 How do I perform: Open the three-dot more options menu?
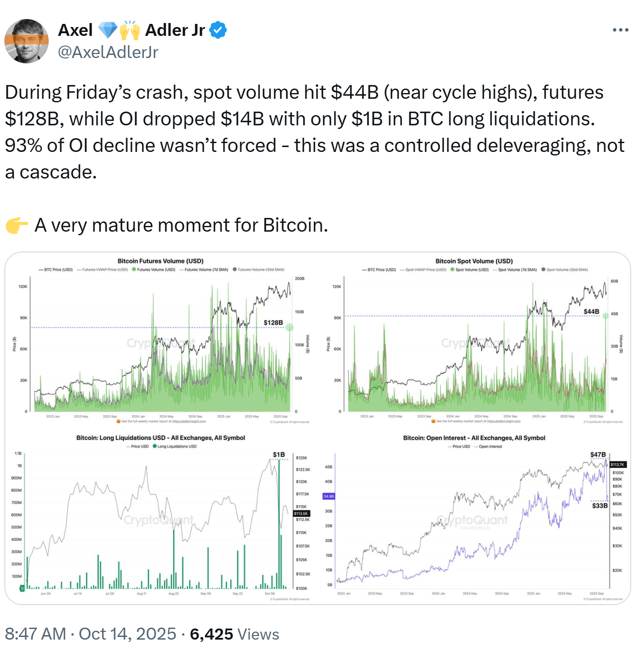pyautogui.click(x=620, y=30)
